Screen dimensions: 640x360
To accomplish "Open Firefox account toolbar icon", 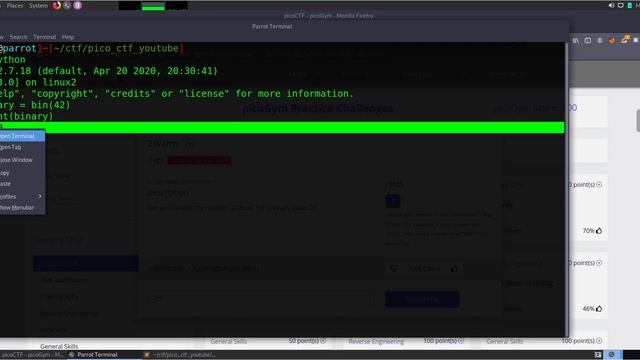I will tap(600, 40).
